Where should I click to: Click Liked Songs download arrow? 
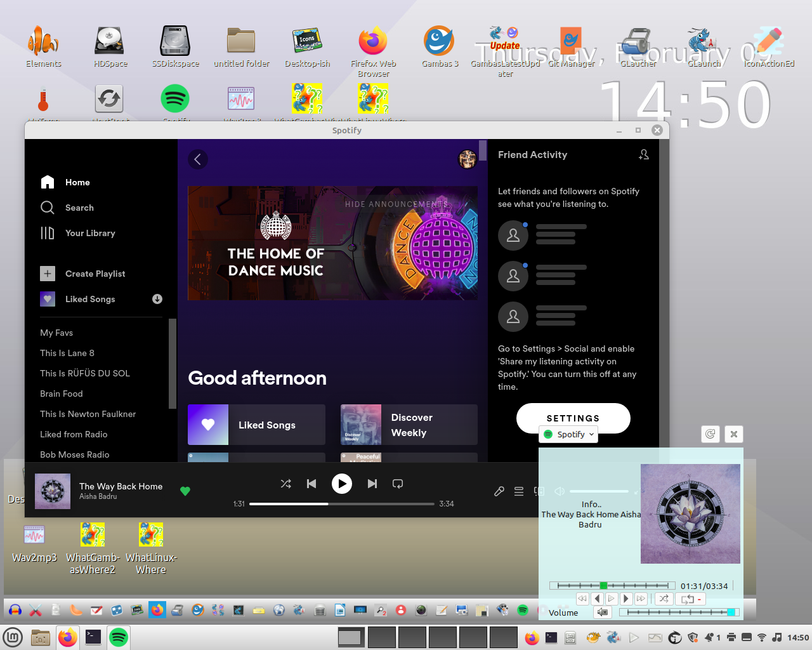point(157,299)
